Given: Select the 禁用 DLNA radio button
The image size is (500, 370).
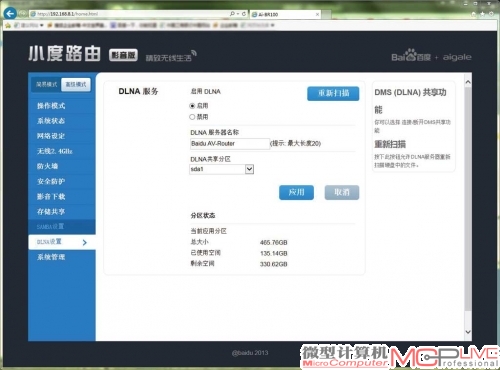Looking at the screenshot, I should tap(192, 117).
